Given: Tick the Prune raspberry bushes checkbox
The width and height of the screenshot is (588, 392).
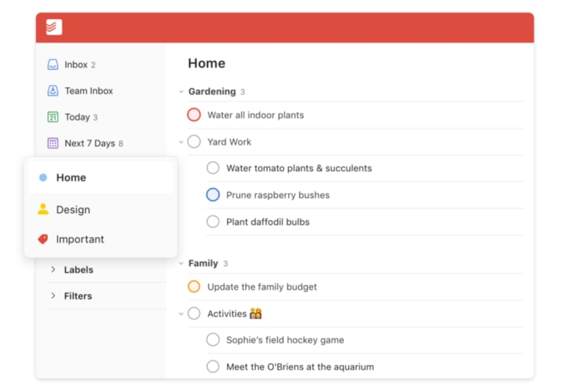Looking at the screenshot, I should pos(213,195).
